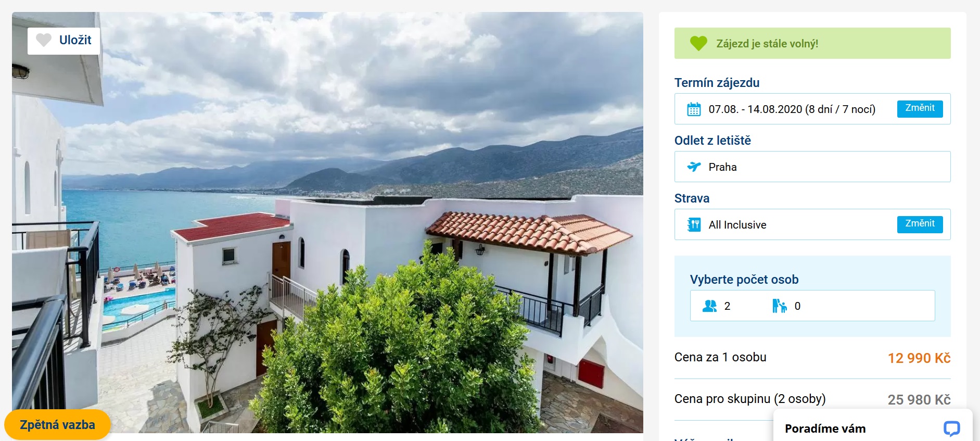This screenshot has height=441, width=980.
Task: Open the Poradíme vám chat bubble icon
Action: tap(951, 428)
